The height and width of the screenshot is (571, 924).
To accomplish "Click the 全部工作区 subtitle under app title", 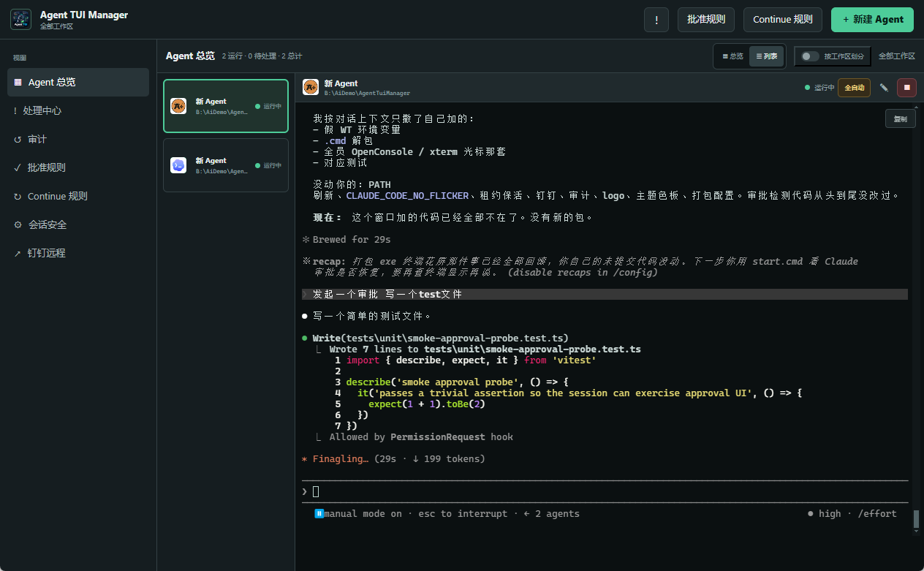I will [x=56, y=26].
